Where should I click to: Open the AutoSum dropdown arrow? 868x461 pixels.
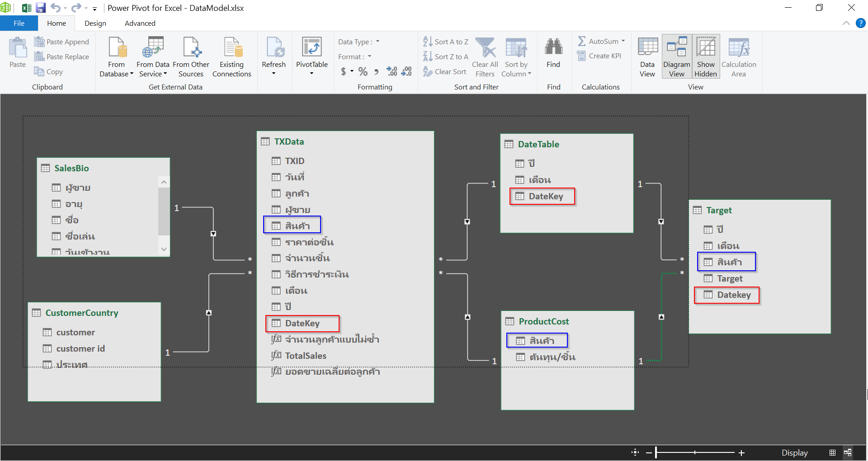623,41
